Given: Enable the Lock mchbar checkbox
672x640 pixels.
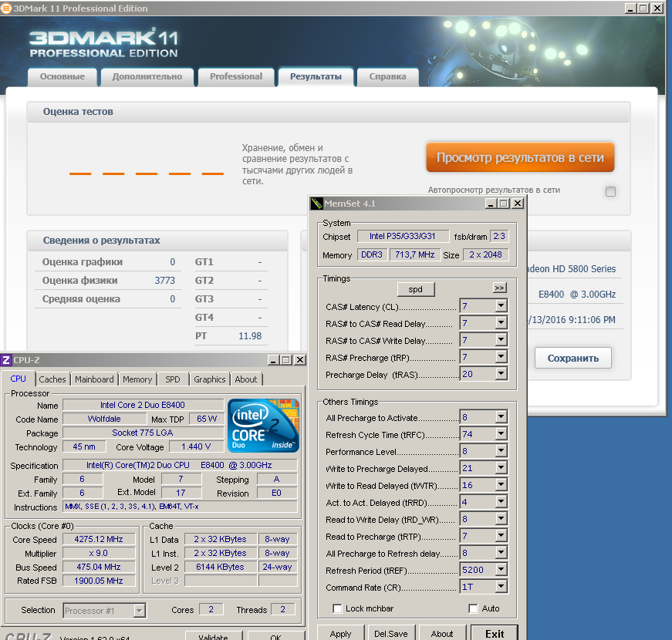Looking at the screenshot, I should pos(337,608).
